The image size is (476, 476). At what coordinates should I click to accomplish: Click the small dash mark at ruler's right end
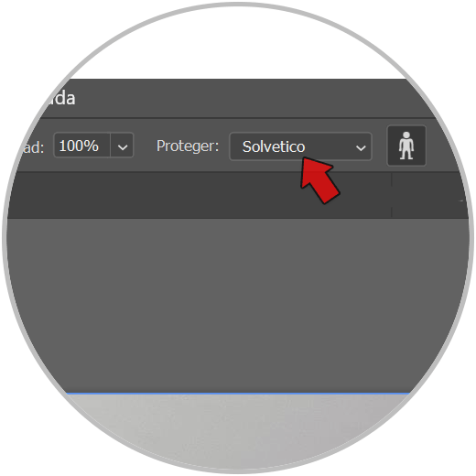(460, 201)
